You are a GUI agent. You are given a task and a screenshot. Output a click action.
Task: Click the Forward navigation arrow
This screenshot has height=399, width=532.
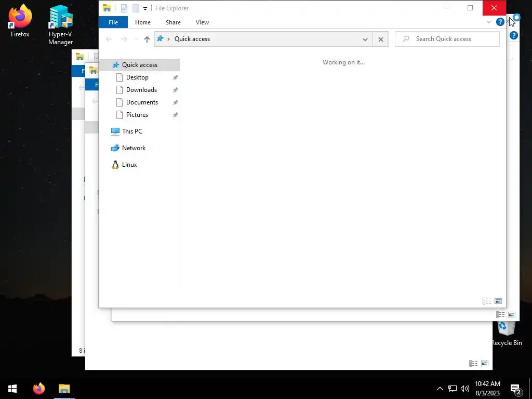click(124, 39)
